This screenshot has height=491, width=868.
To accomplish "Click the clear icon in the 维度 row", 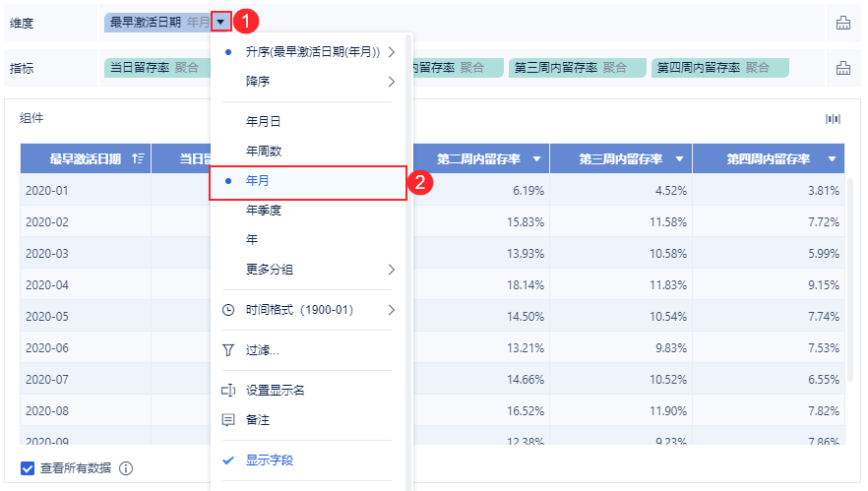I will tap(842, 23).
